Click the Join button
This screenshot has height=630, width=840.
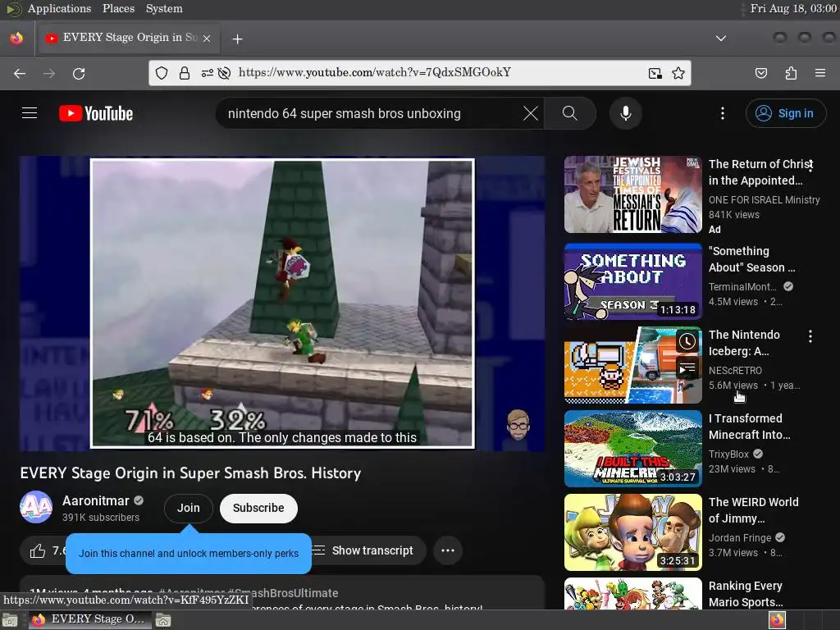(x=189, y=508)
